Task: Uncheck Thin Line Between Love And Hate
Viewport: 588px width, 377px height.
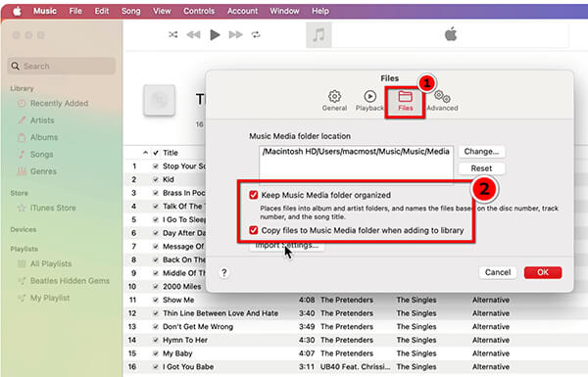Action: [x=156, y=313]
